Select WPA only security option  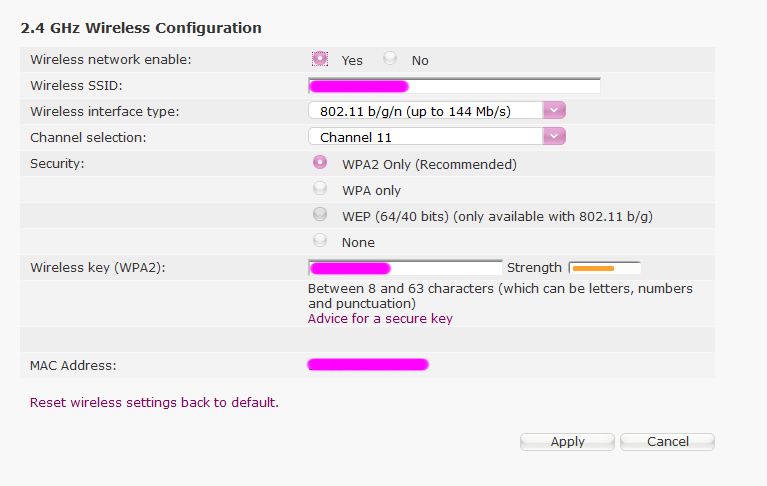point(320,189)
